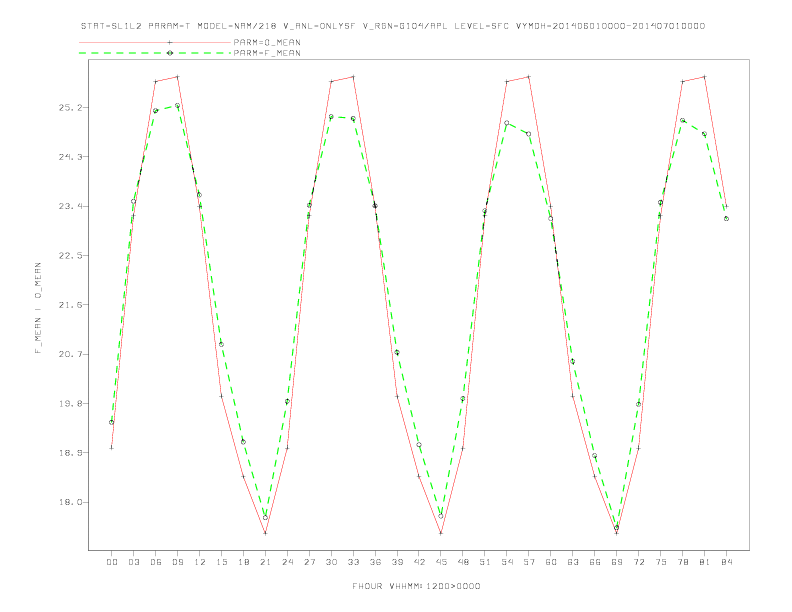Click the F_MEAN circle marker at hour 21
The width and height of the screenshot is (792, 612).
[265, 518]
